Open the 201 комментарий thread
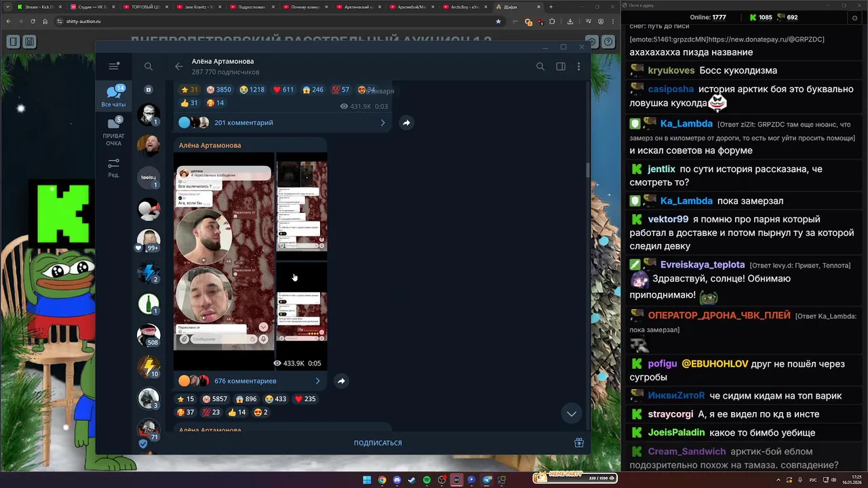 (243, 123)
